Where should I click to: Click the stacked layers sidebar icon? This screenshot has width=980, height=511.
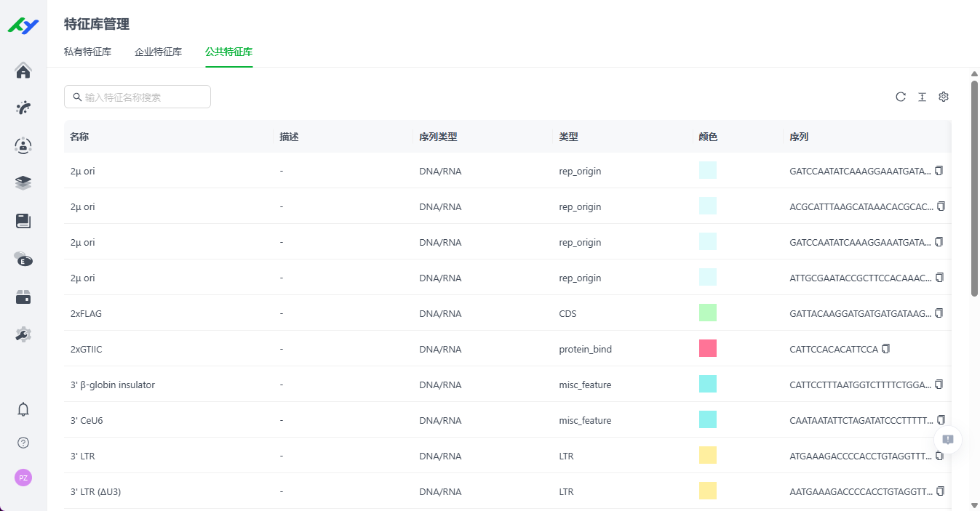tap(23, 183)
